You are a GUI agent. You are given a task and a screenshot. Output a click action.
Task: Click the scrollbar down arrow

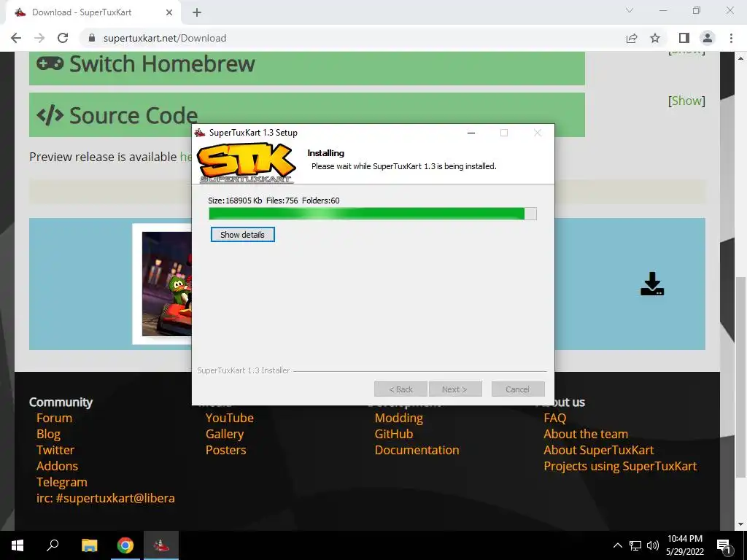(x=740, y=525)
